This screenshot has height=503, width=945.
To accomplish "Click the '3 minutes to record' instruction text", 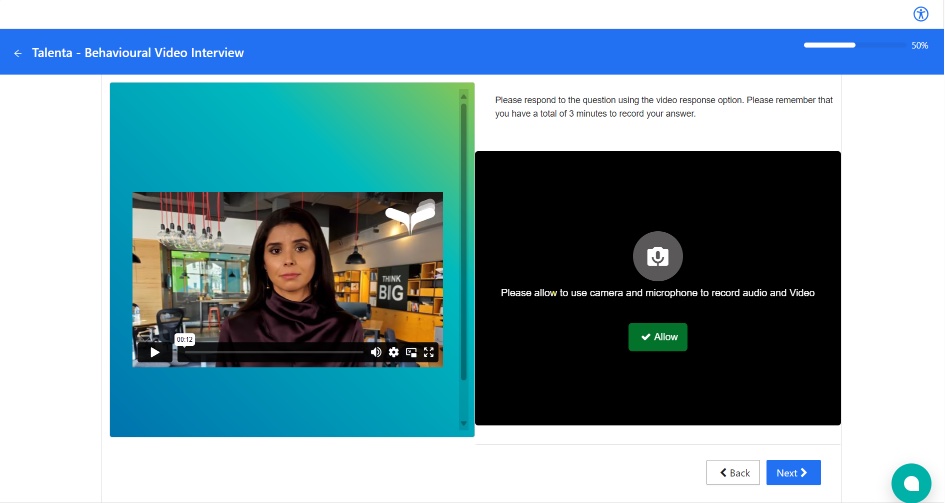I will tap(664, 107).
